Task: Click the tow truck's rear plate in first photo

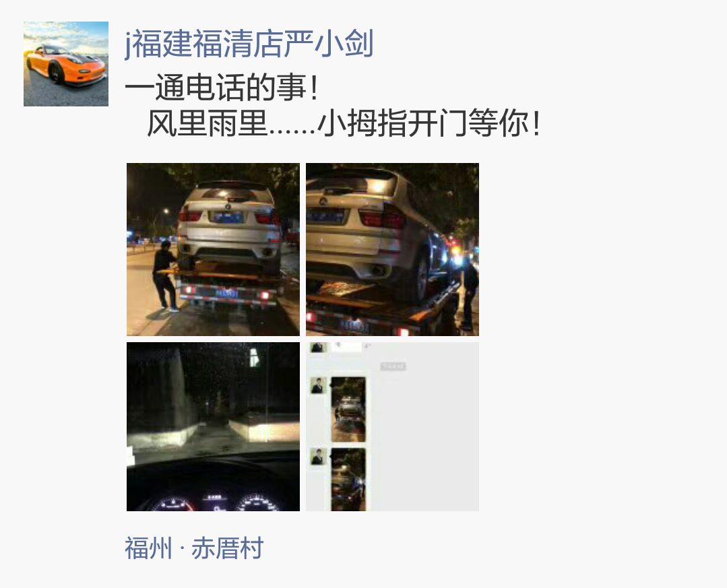Action: click(x=226, y=293)
